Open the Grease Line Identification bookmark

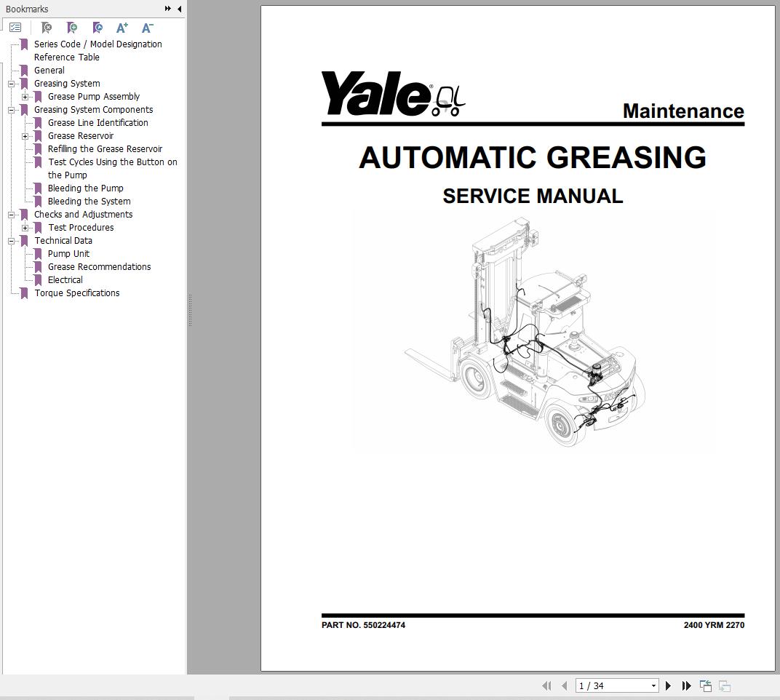coord(97,122)
